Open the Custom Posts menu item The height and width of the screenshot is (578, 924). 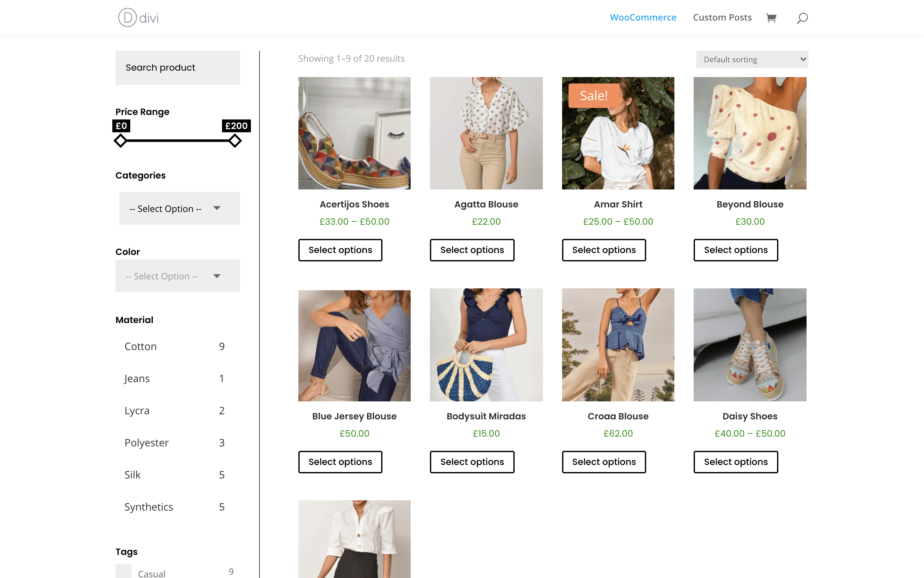722,18
